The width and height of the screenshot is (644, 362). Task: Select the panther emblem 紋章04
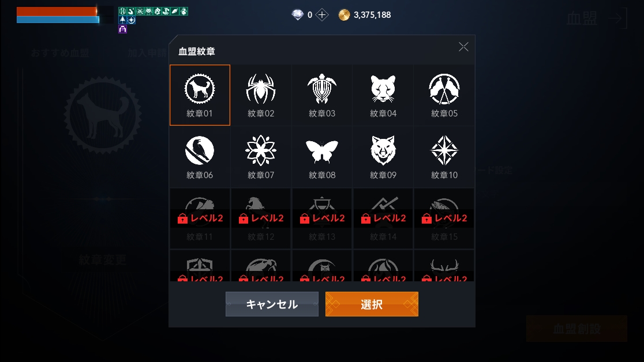(383, 95)
